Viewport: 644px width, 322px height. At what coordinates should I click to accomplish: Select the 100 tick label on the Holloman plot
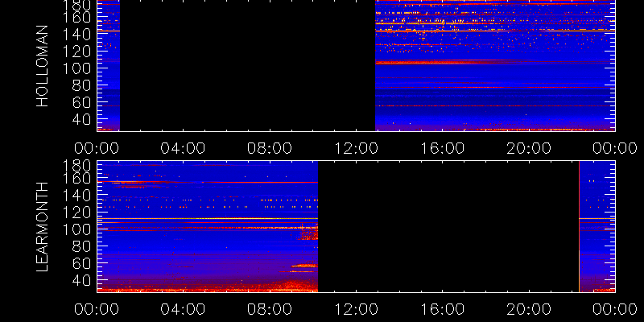(x=76, y=68)
